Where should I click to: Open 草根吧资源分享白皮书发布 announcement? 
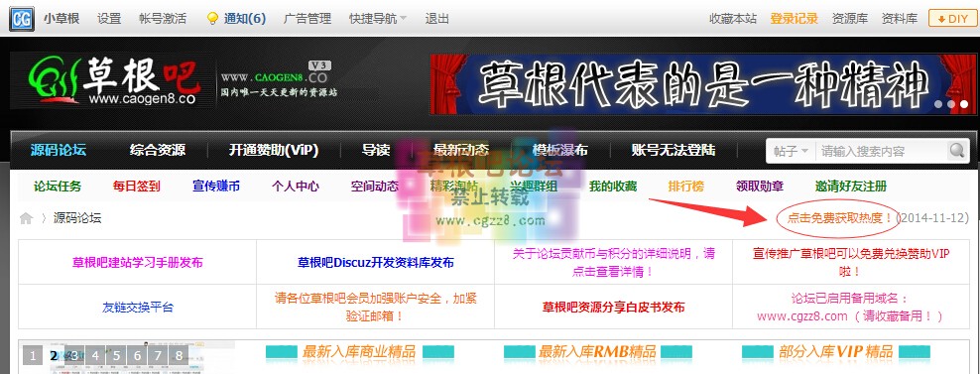(x=614, y=308)
